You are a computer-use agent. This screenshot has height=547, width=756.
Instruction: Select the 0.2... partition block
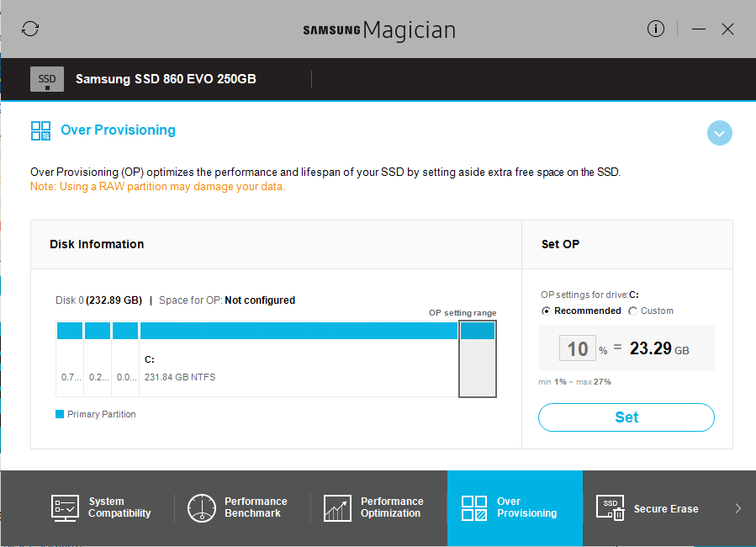click(98, 358)
